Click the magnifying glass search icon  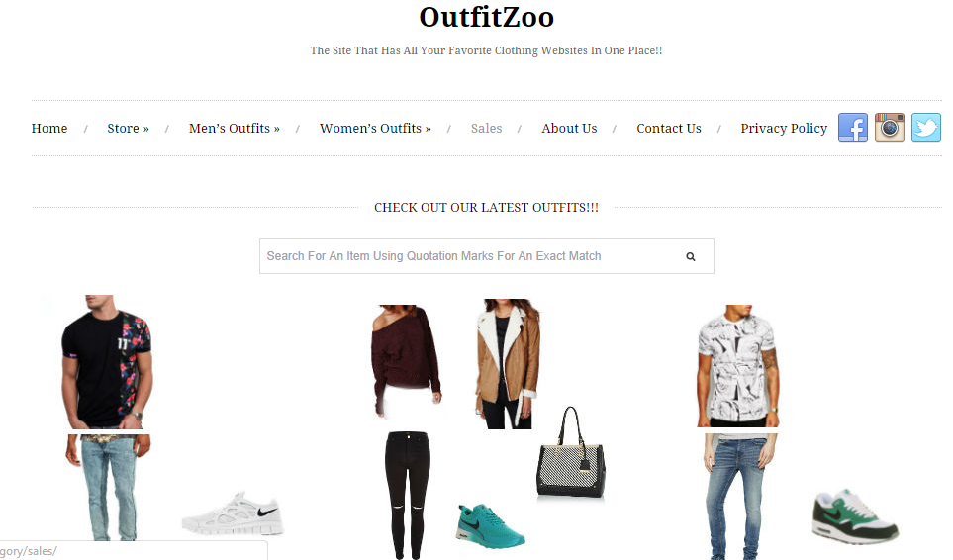coord(691,256)
